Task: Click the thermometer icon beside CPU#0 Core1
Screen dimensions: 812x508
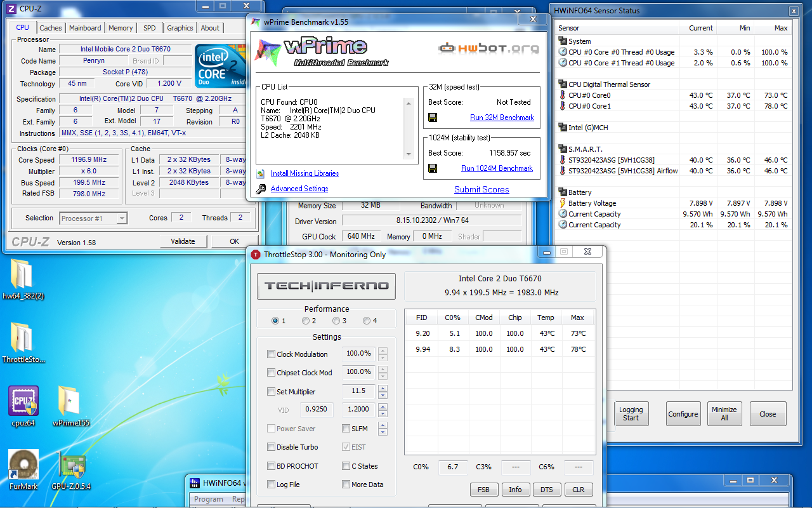Action: point(563,106)
